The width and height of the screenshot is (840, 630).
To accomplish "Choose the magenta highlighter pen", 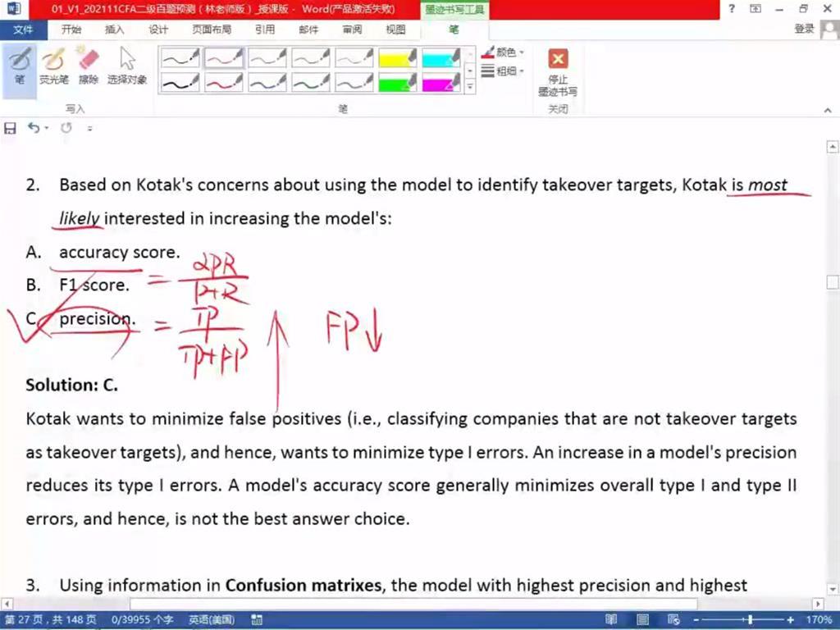I will point(441,83).
